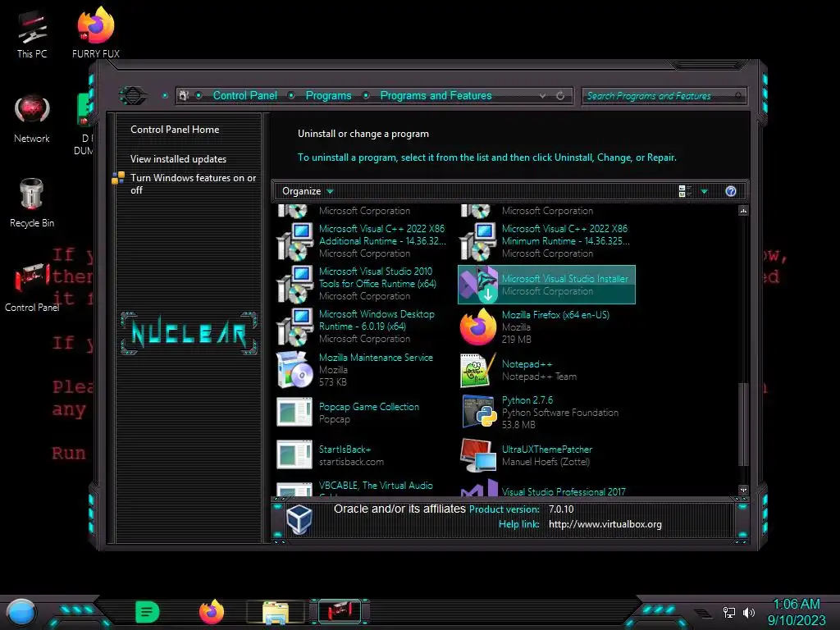Select the UltraUXThemePatcher program icon
The height and width of the screenshot is (630, 840).
478,455
